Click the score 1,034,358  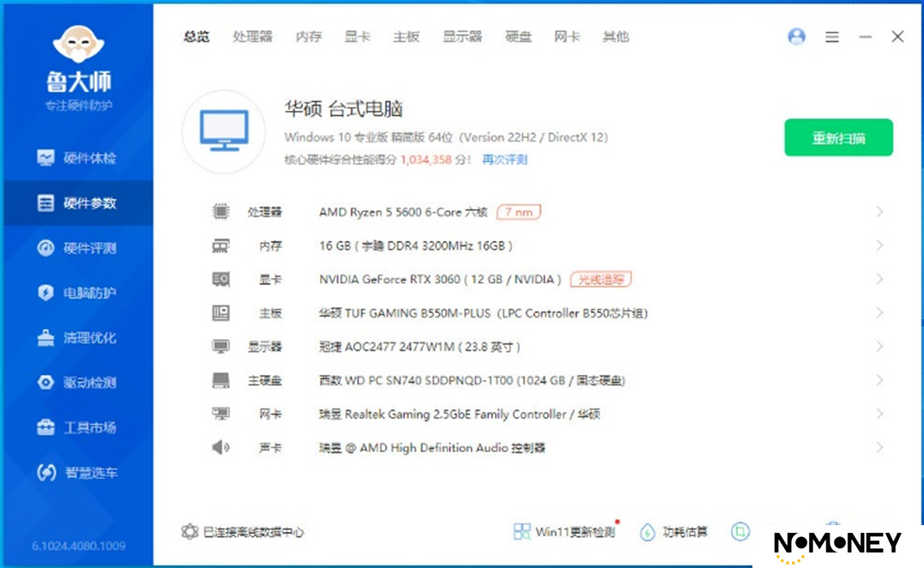point(426,160)
